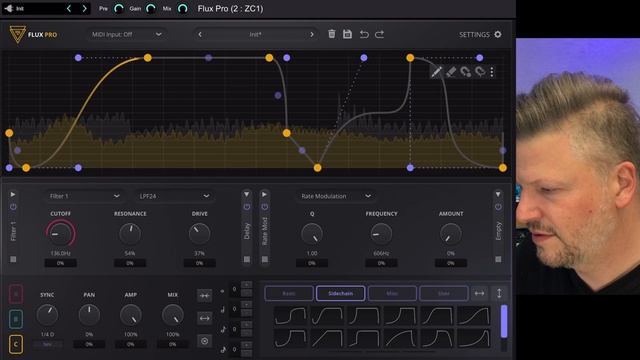640x360 pixels.
Task: Click the Sync knob
Action: click(x=47, y=315)
